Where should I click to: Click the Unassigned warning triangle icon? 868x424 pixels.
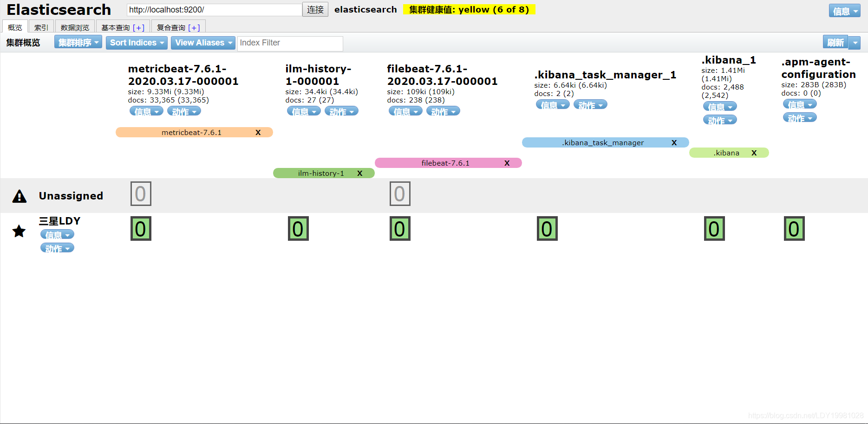tap(20, 196)
